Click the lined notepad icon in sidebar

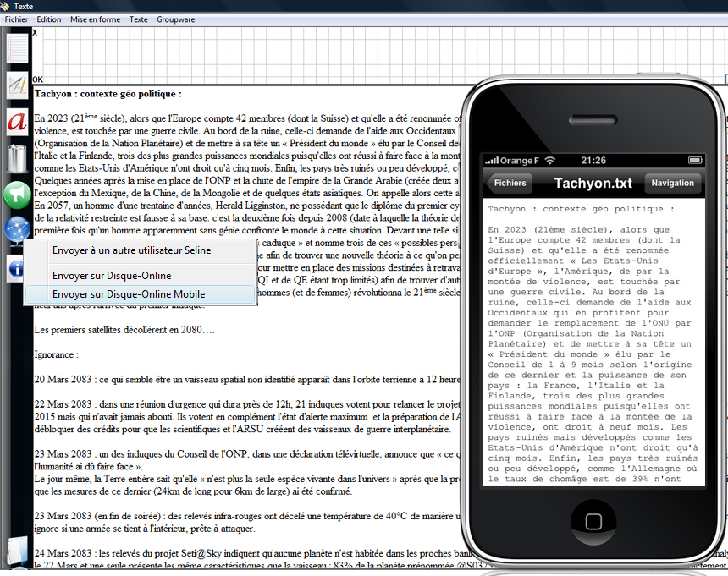pyautogui.click(x=17, y=48)
